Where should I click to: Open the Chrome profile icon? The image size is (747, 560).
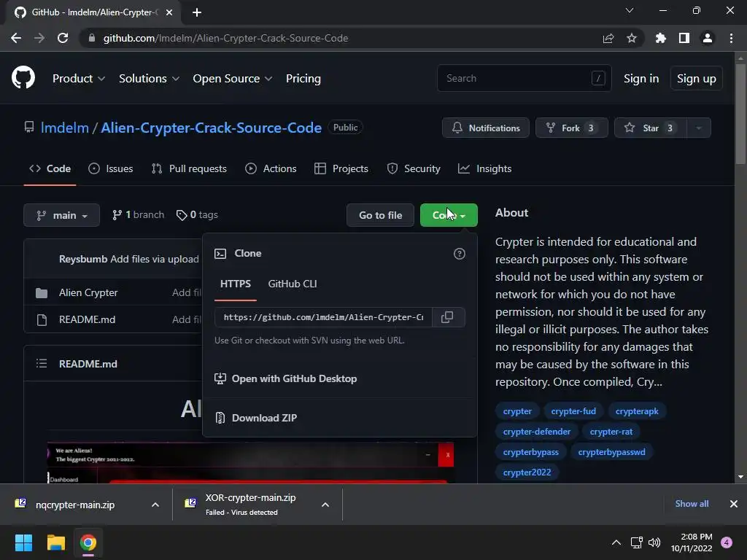tap(708, 38)
